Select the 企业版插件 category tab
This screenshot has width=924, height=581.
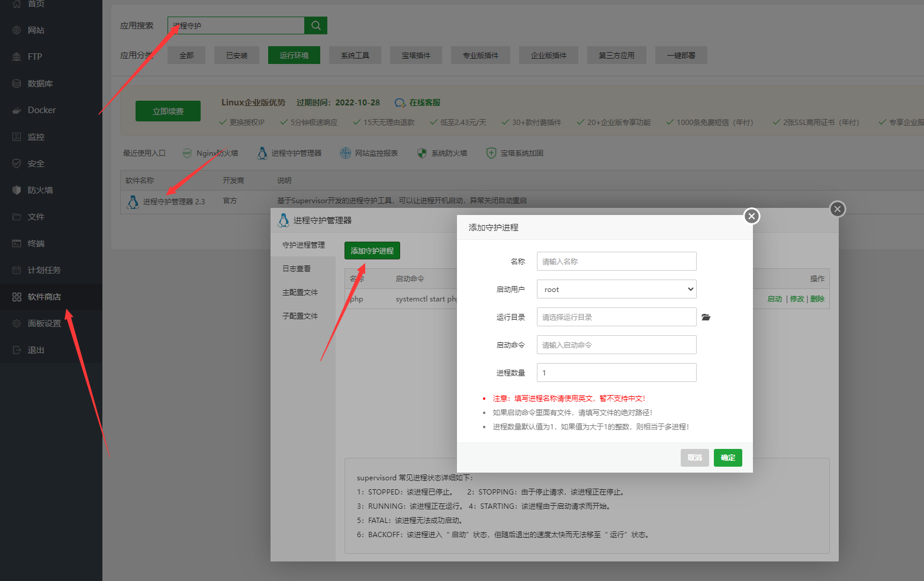pos(549,55)
